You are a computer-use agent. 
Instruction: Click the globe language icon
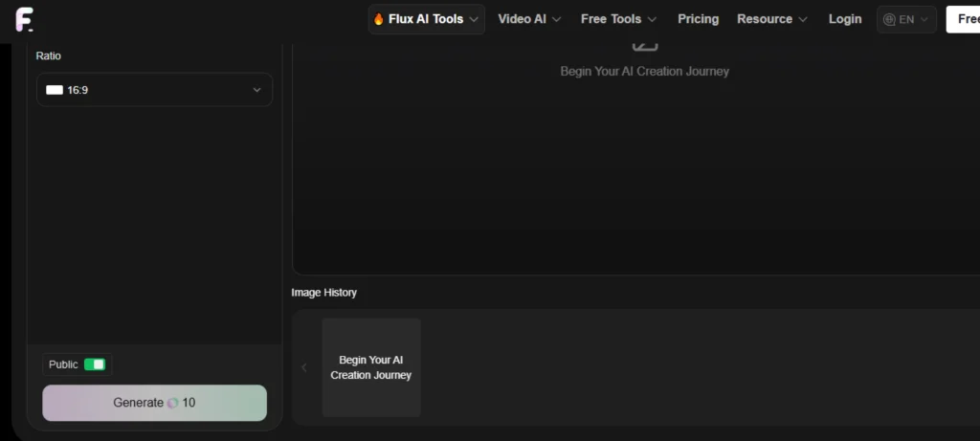click(x=889, y=19)
